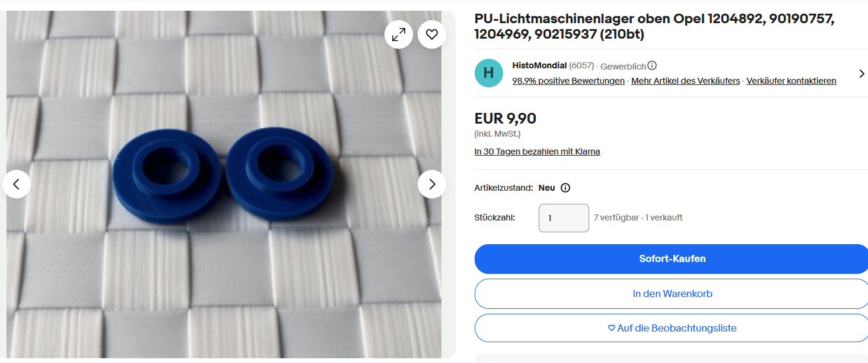Click the HistoMondial seller avatar
The height and width of the screenshot is (363, 868).
(x=489, y=73)
